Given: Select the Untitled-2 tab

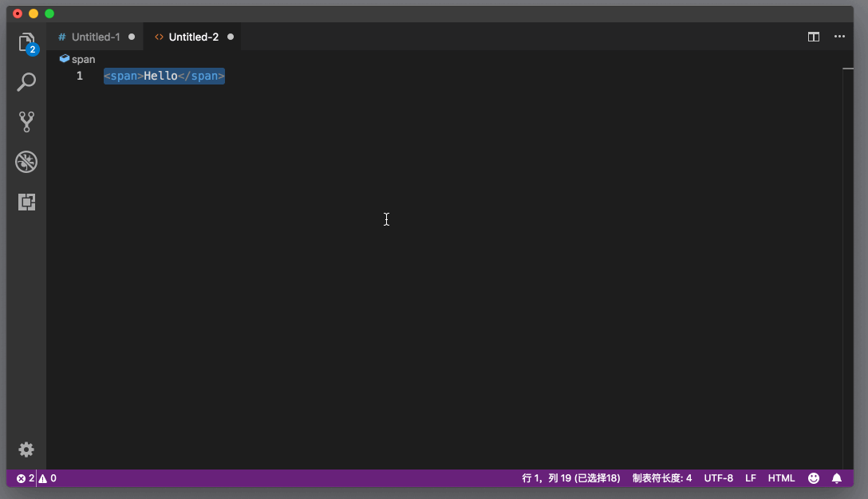Looking at the screenshot, I should coord(193,37).
